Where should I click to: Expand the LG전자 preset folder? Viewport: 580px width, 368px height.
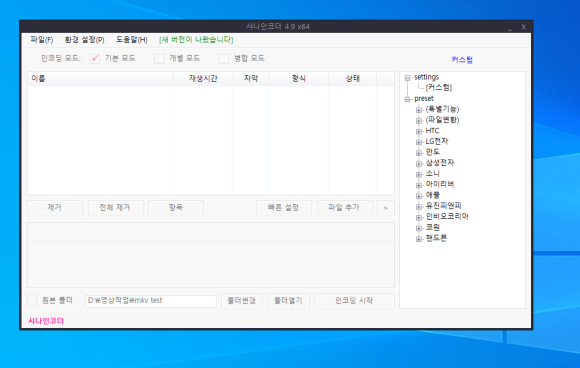419,142
